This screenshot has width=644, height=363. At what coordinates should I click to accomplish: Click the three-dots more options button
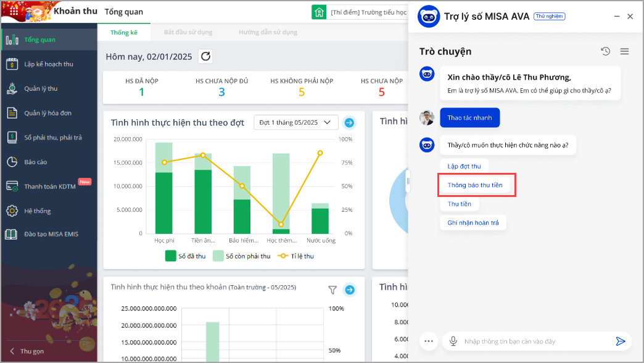coord(429,341)
